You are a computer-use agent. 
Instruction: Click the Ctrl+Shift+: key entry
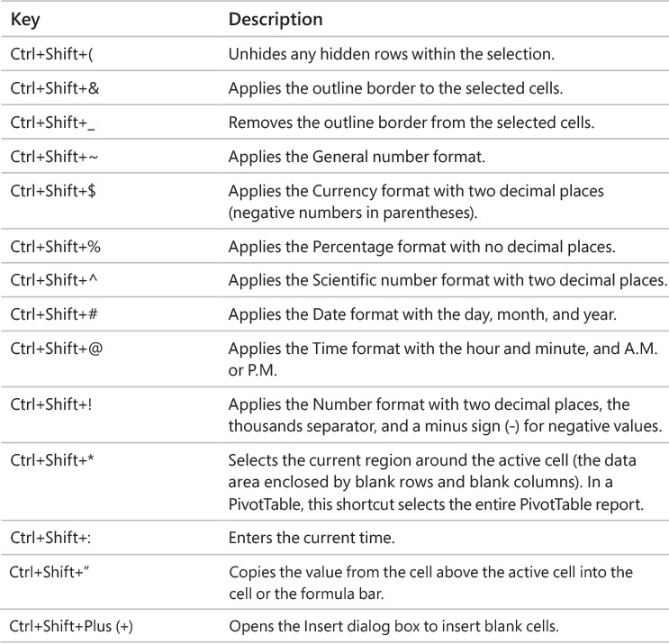click(x=50, y=538)
